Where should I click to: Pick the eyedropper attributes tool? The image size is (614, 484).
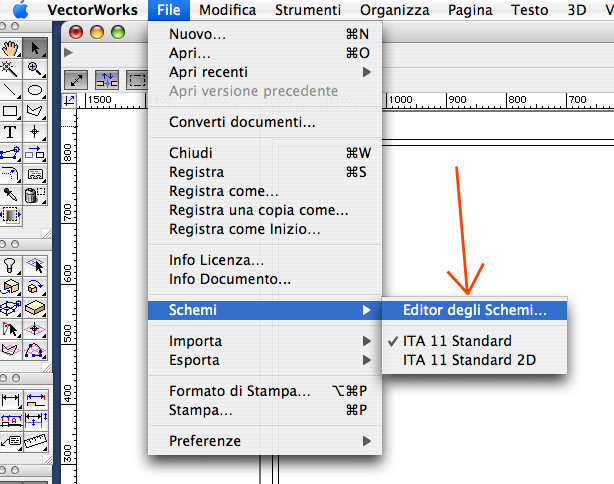[11, 194]
